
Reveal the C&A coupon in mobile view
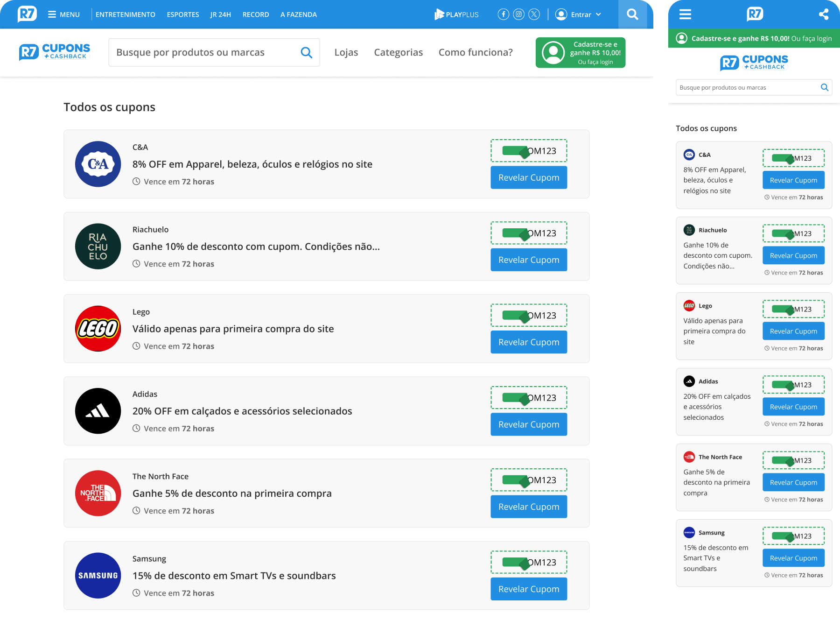793,180
